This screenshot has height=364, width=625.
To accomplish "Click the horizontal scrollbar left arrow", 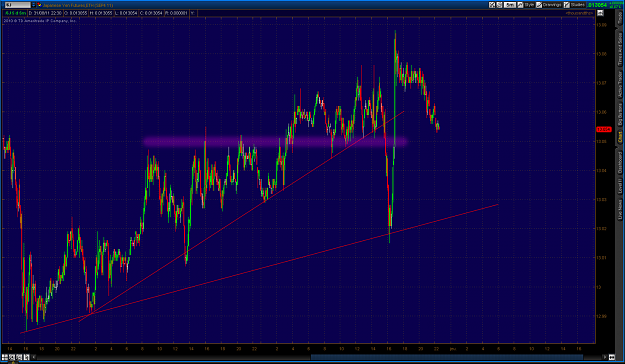I will tap(34, 357).
